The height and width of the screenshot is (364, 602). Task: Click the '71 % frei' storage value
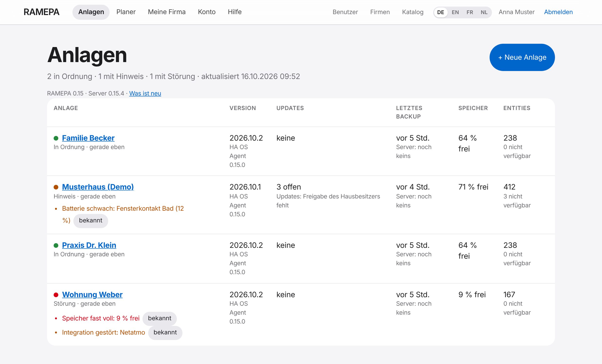click(x=473, y=187)
